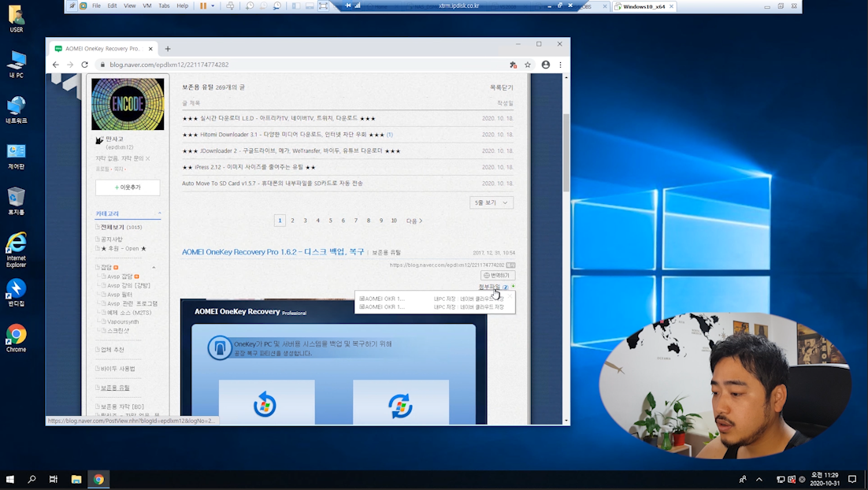Open the VMware Edit menu

pos(113,6)
